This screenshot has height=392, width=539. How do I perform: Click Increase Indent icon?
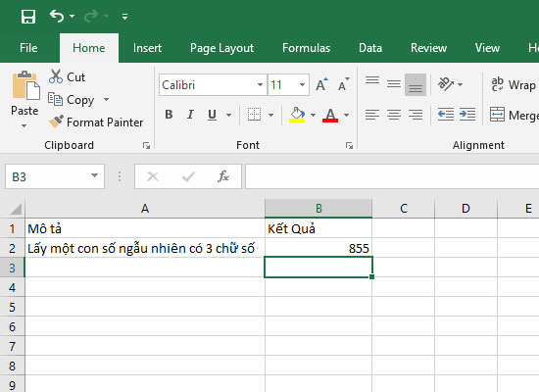click(x=467, y=114)
